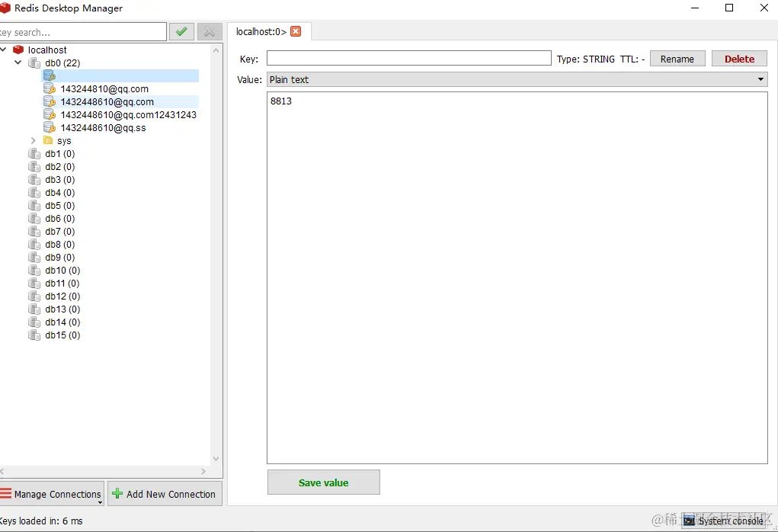This screenshot has width=778, height=532.
Task: Click the database icon next to db0
Action: (34, 62)
